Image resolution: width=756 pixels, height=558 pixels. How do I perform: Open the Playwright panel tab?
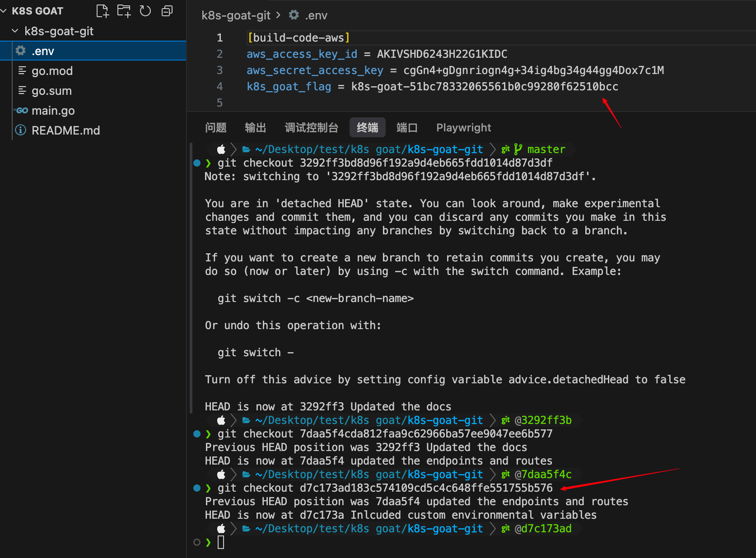click(463, 128)
